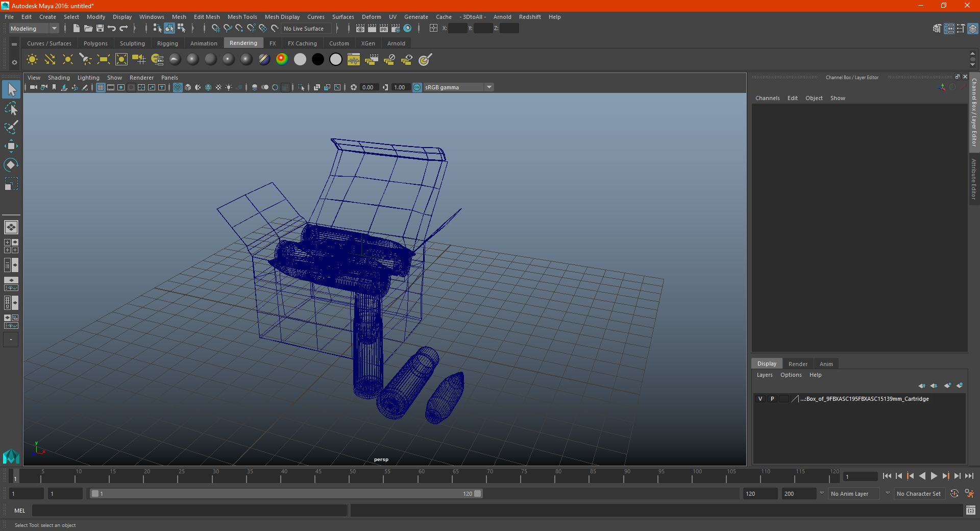Switch to the Polygons shelf tab
The width and height of the screenshot is (980, 531).
point(95,43)
